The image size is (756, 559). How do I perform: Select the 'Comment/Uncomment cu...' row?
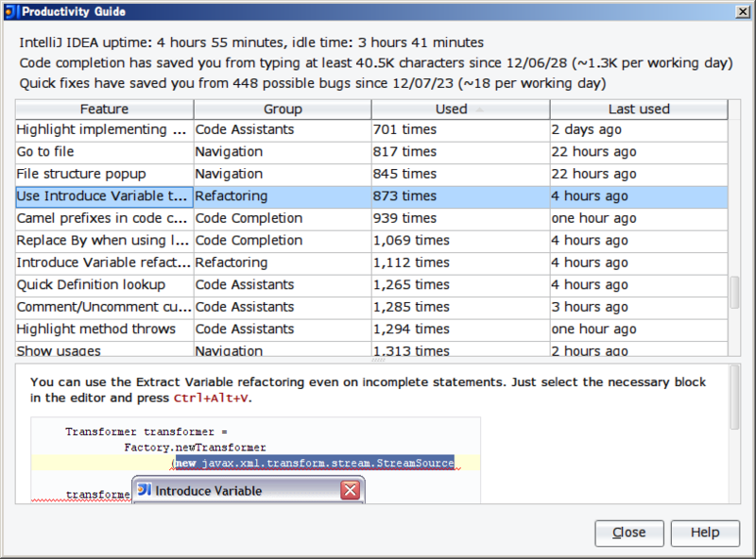pos(371,307)
